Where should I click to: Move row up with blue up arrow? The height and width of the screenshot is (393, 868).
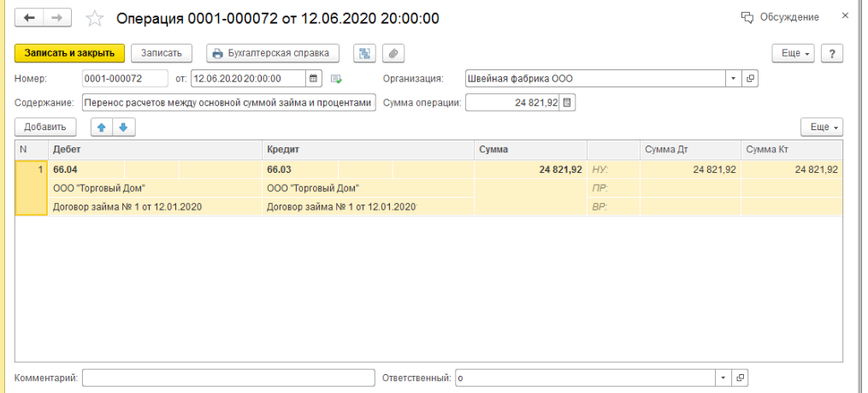point(101,127)
